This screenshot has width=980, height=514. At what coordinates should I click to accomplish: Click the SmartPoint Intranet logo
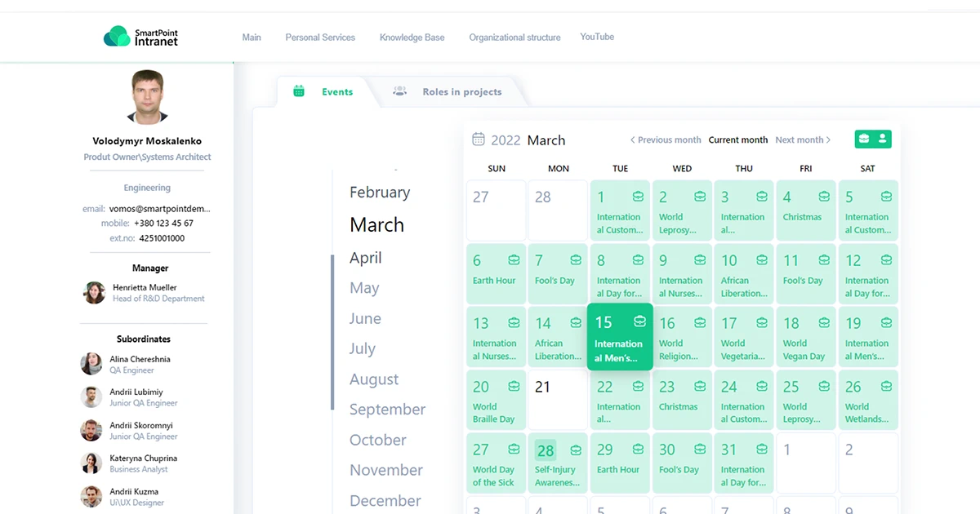(x=140, y=37)
